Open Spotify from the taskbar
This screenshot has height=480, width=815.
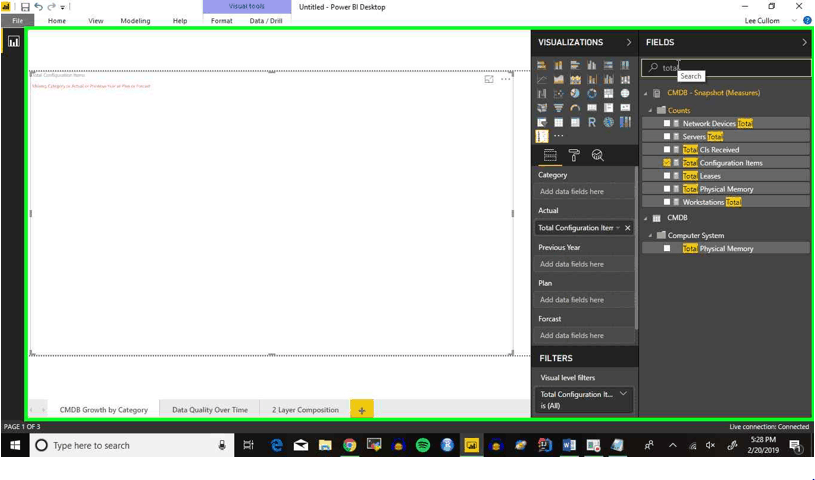[x=423, y=445]
